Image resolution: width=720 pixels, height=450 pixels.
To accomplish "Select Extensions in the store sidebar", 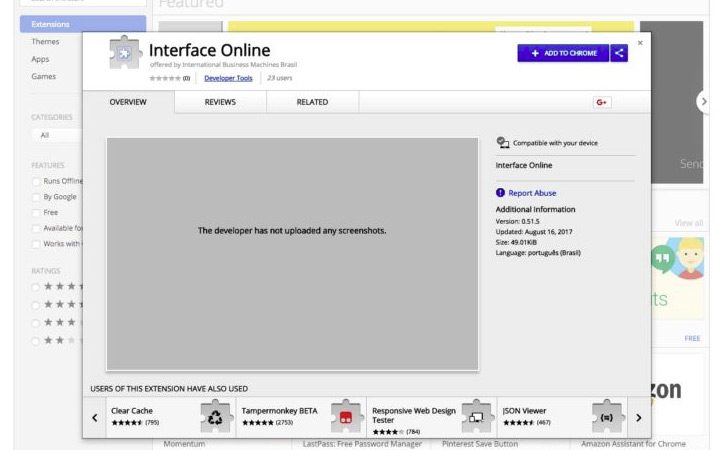I will [x=83, y=24].
